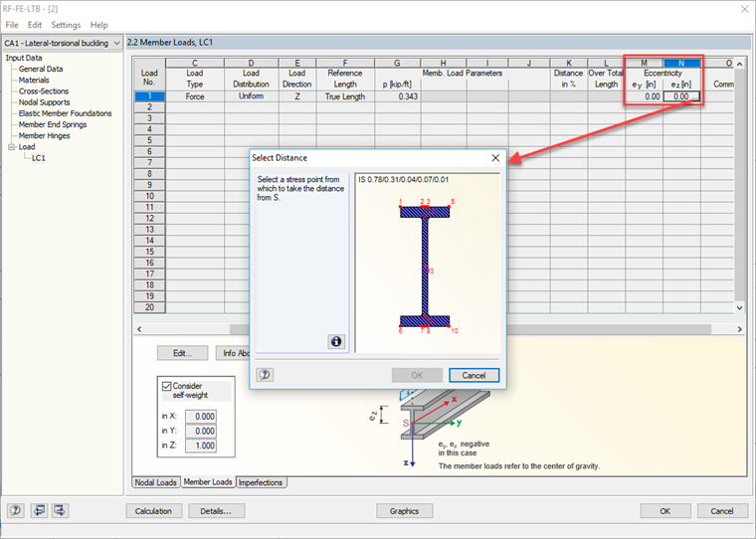This screenshot has height=539, width=756.
Task: Open the Edit menu
Action: (34, 25)
